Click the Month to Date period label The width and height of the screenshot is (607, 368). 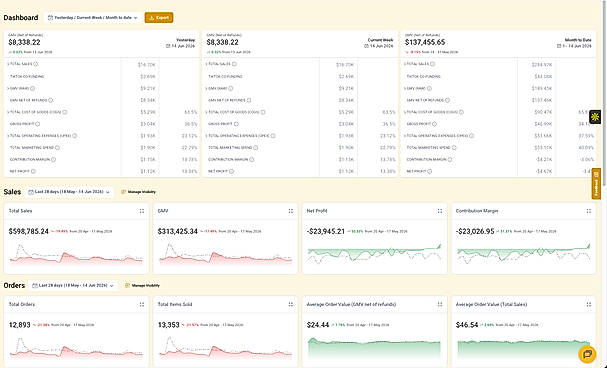click(578, 40)
